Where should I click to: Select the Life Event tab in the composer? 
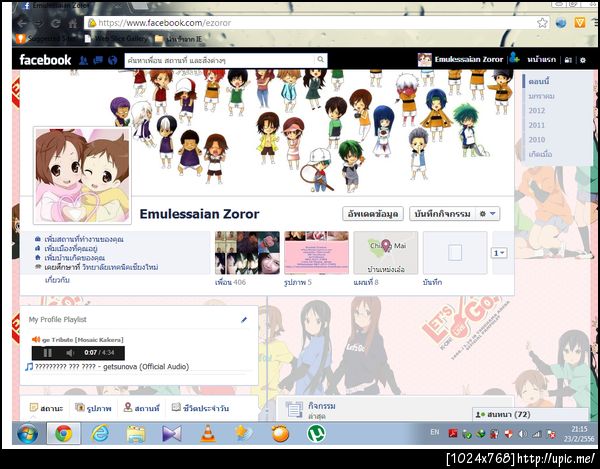tap(200, 408)
